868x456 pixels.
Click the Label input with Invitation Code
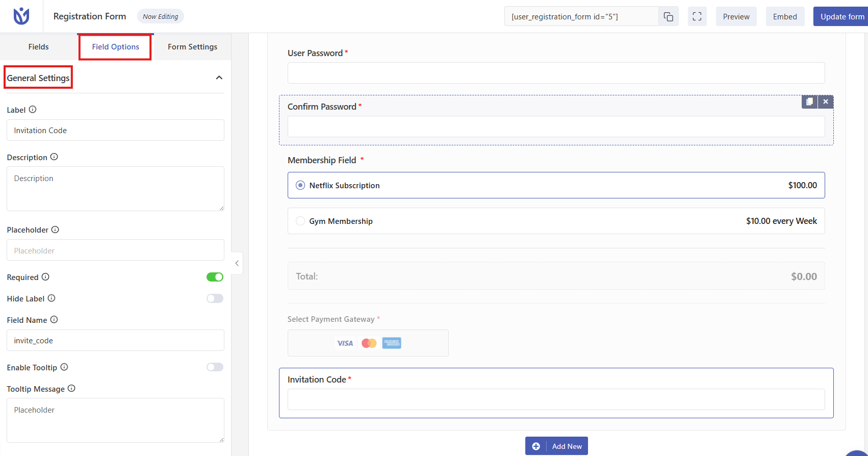tap(115, 130)
